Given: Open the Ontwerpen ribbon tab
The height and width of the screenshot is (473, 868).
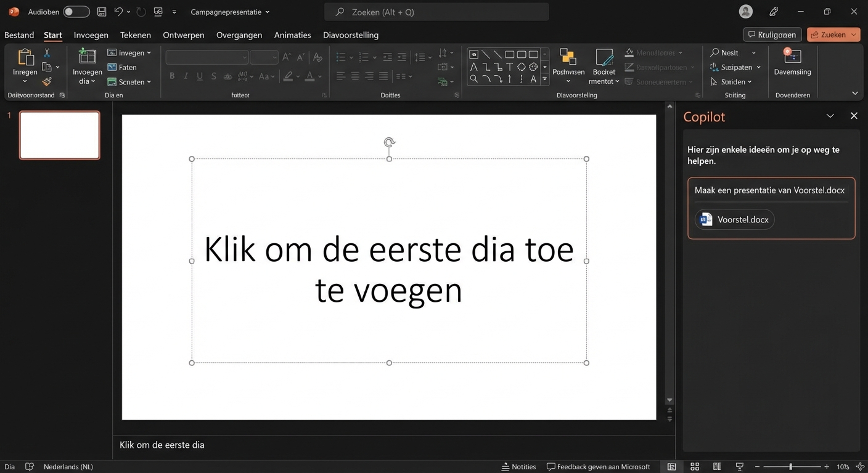Looking at the screenshot, I should point(183,35).
